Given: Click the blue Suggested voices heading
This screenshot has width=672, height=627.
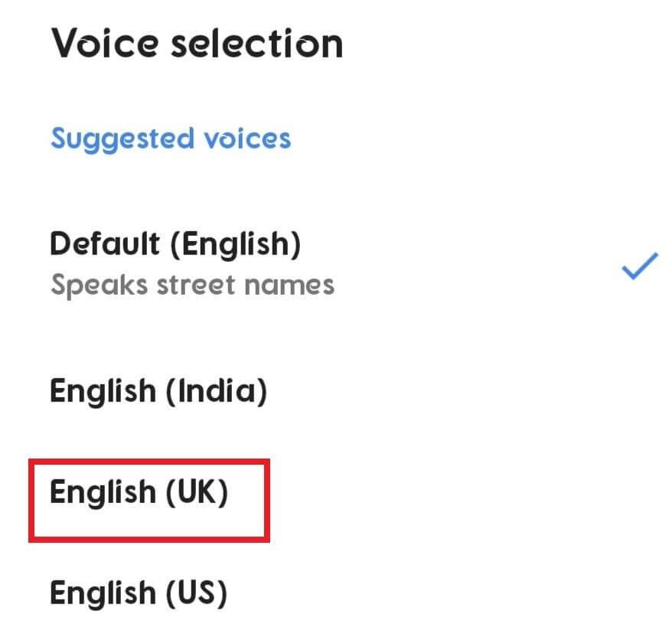Looking at the screenshot, I should click(x=170, y=139).
